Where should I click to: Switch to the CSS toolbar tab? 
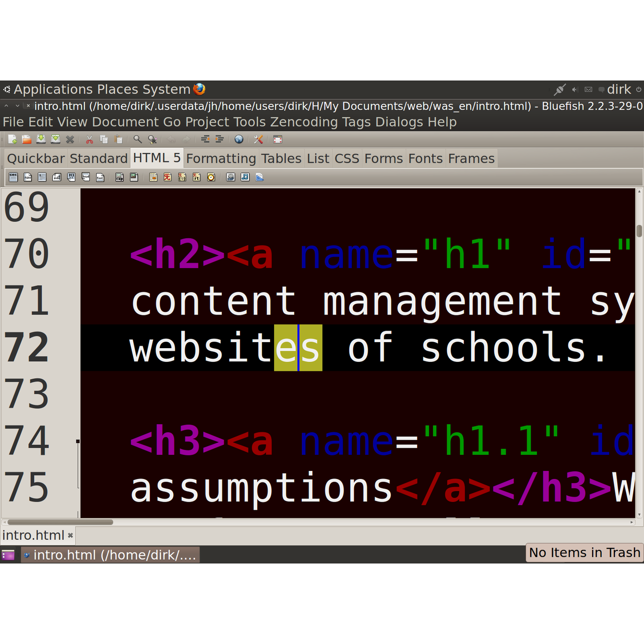coord(347,158)
